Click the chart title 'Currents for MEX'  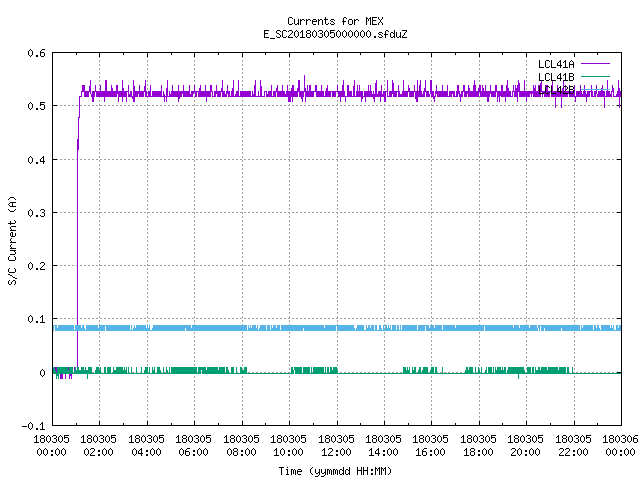point(335,21)
